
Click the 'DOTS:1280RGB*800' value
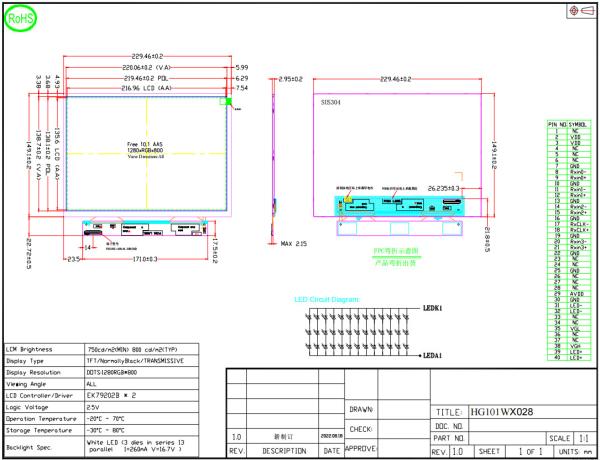[x=112, y=372]
